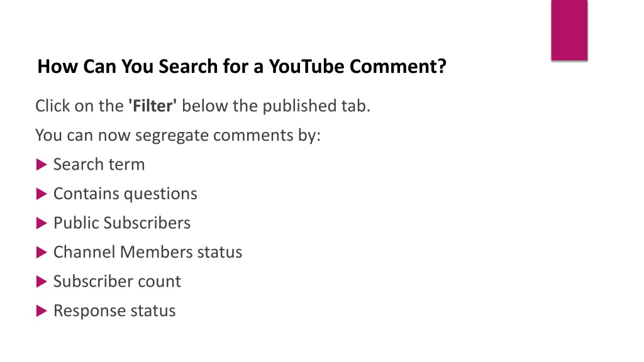Click the arrow bullet beside Search term
Screen dimensions: 644x362
pyautogui.click(x=42, y=165)
